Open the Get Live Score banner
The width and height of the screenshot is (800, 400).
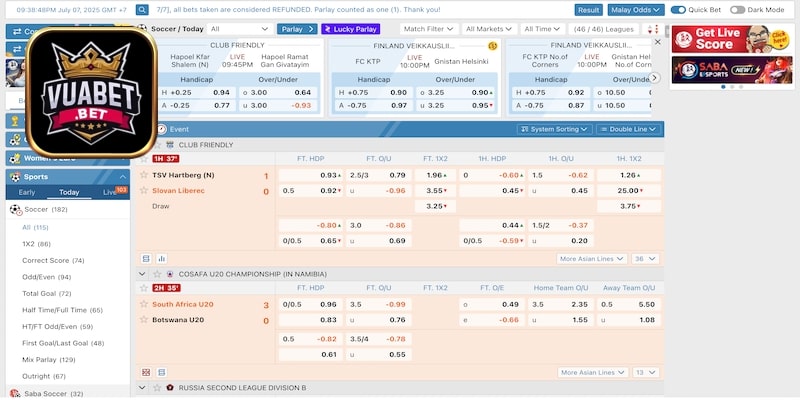(x=731, y=39)
